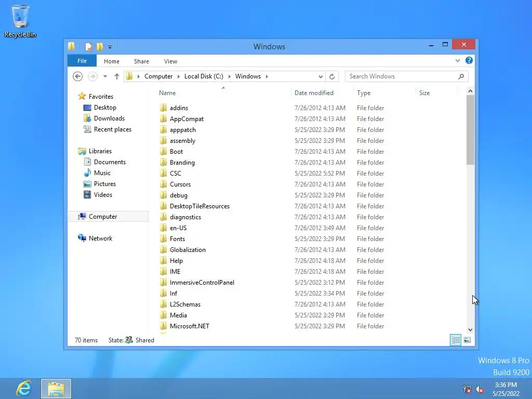532x399 pixels.
Task: Select Favorites in navigation pane
Action: point(101,97)
